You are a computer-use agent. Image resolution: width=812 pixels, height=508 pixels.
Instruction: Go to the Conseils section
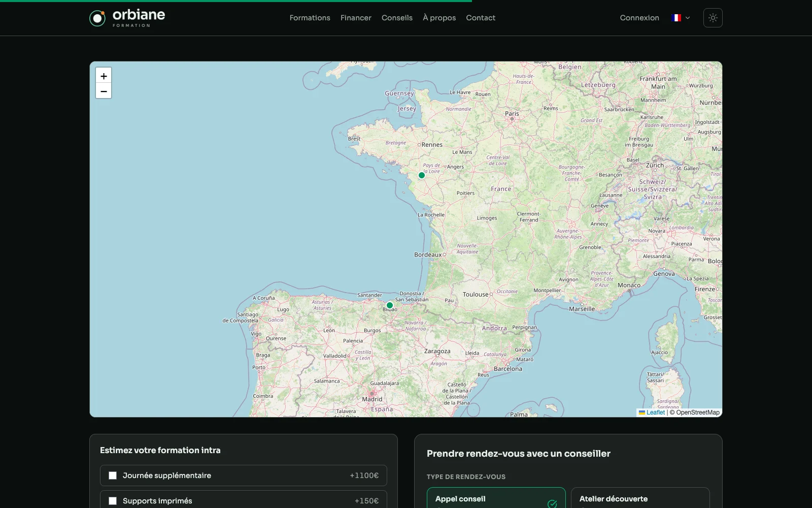pos(397,18)
